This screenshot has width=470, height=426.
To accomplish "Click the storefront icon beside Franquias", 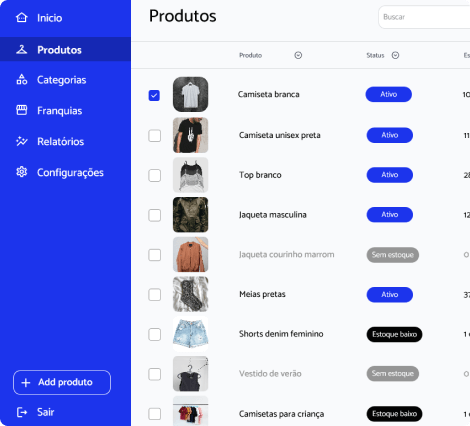I will click(x=22, y=110).
